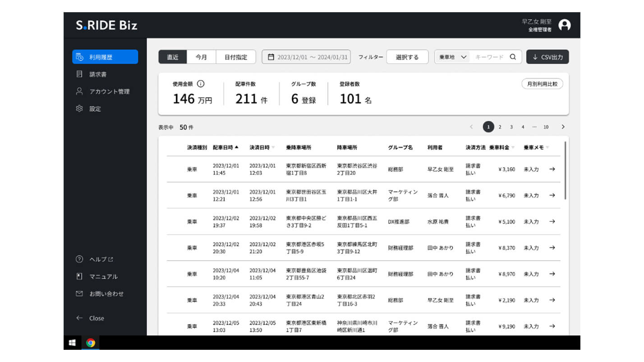
Task: Click the Chrome taskbar icon
Action: (91, 343)
